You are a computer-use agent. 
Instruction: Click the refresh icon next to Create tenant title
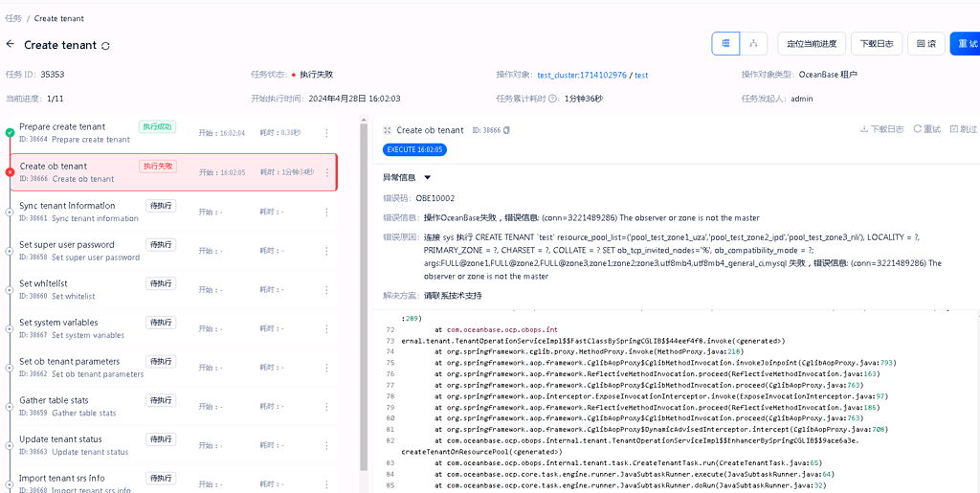point(105,46)
